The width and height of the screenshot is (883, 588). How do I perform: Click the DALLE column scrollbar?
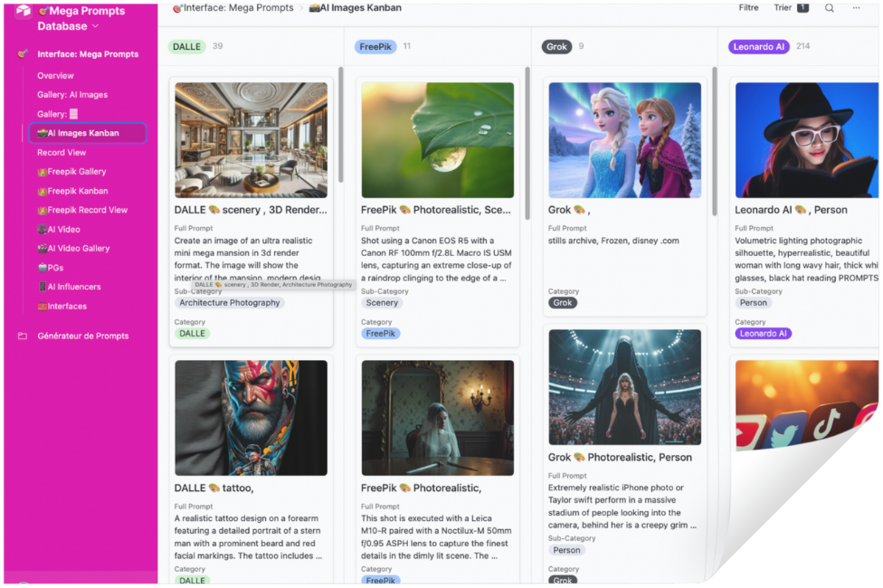(341, 125)
